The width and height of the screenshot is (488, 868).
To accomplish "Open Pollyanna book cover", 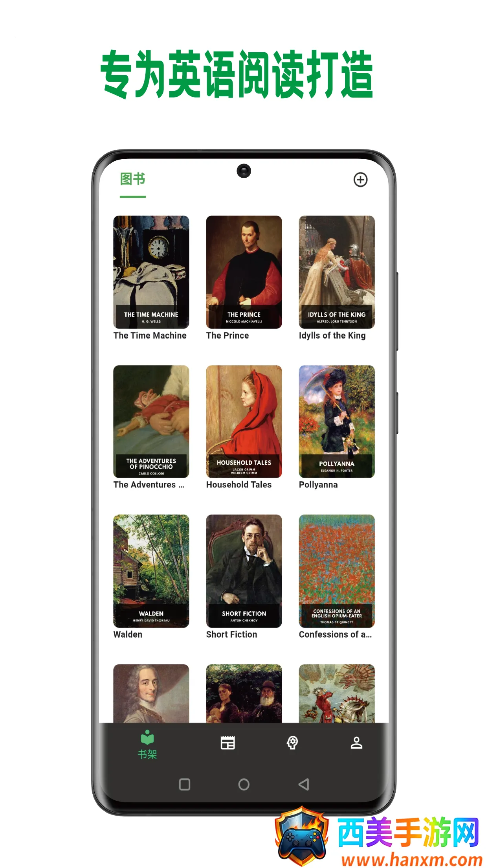I will click(337, 421).
